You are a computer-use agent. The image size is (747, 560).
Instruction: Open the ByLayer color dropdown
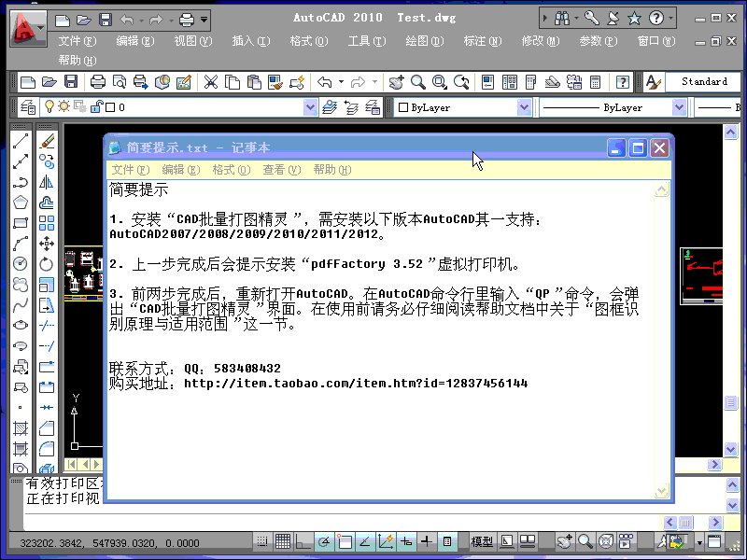(x=524, y=107)
